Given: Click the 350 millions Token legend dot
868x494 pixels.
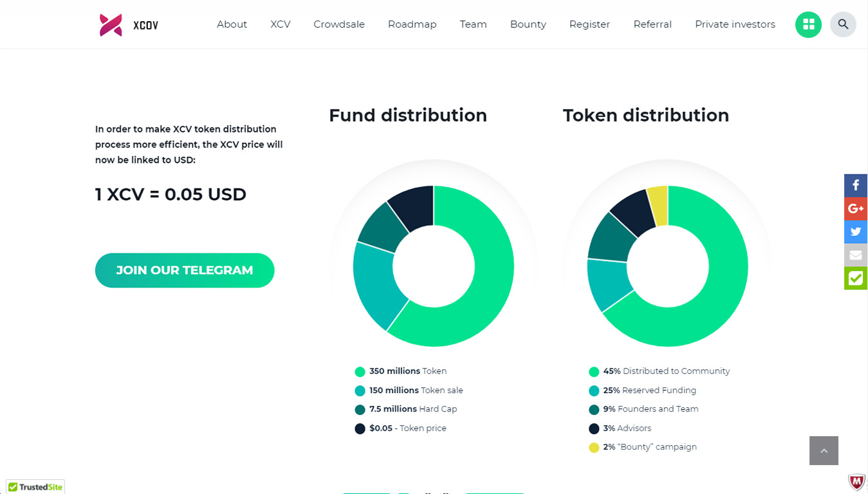Looking at the screenshot, I should pyautogui.click(x=360, y=372).
